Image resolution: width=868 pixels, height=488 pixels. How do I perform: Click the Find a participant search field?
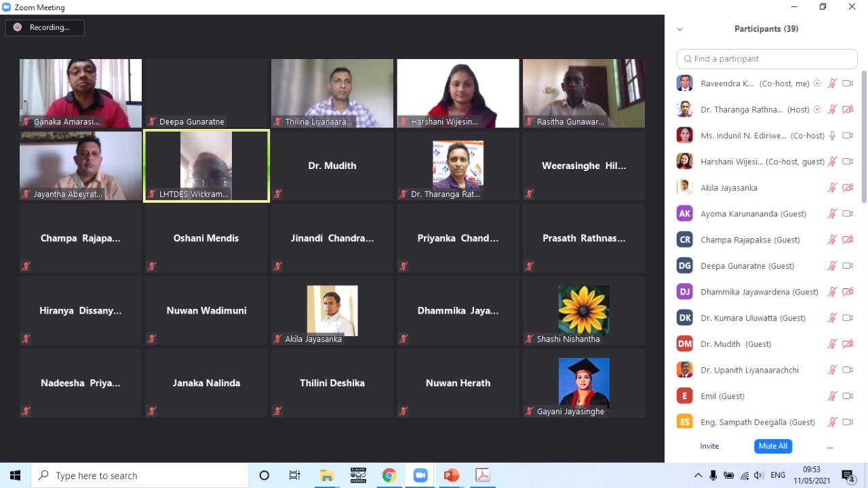pos(767,58)
